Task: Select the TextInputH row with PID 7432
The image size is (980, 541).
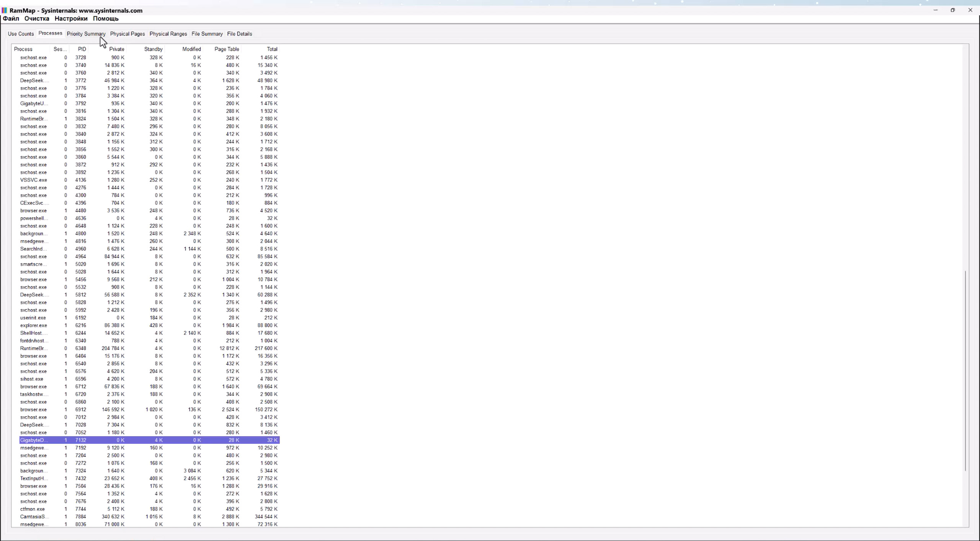Action: pyautogui.click(x=149, y=478)
